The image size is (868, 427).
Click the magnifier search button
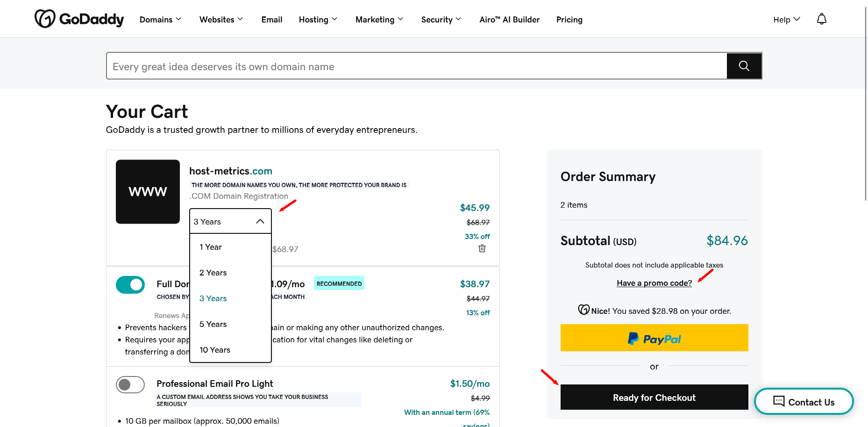pyautogui.click(x=744, y=66)
